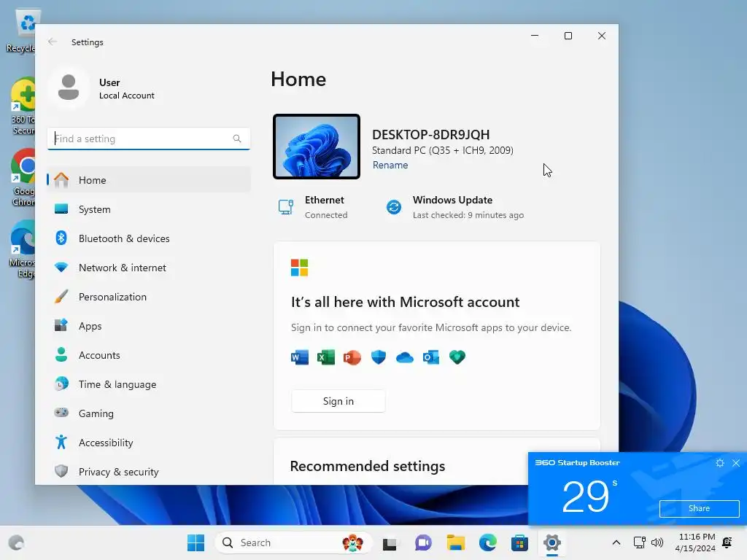Click the User profile avatar

(69, 87)
